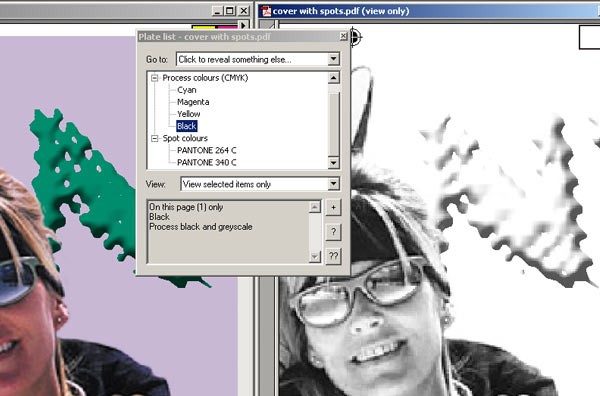
Task: Click the double question mark button
Action: click(333, 256)
